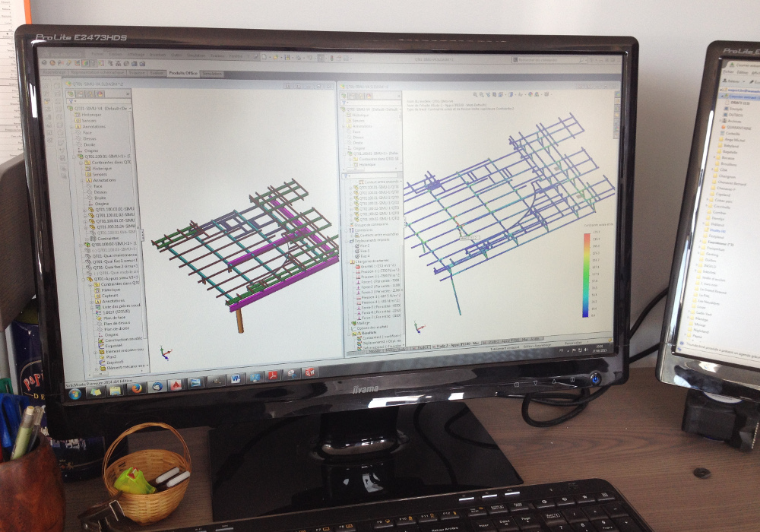Open the ConfigurationManager tab in left window
This screenshot has width=760, height=532.
click(90, 93)
